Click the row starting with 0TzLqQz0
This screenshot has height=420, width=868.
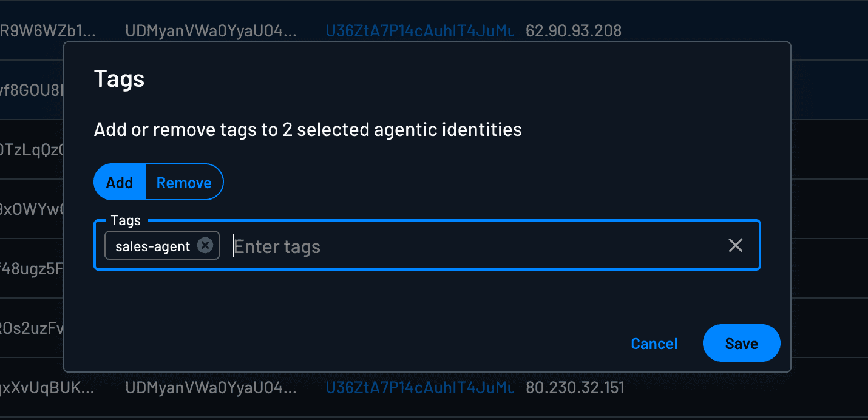coord(32,150)
